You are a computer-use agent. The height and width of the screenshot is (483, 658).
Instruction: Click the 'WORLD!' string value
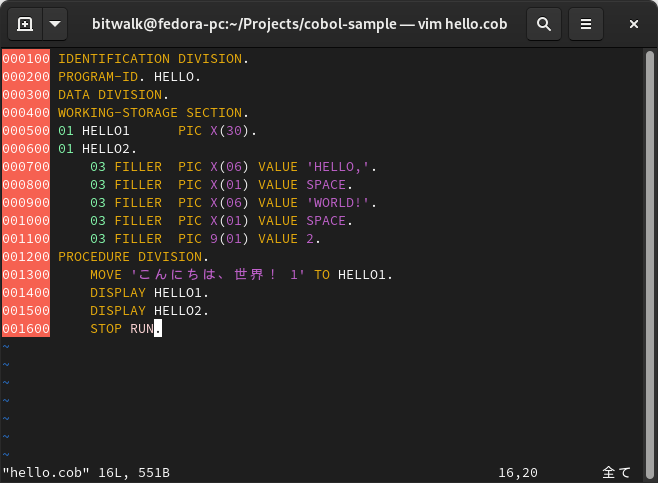point(337,203)
